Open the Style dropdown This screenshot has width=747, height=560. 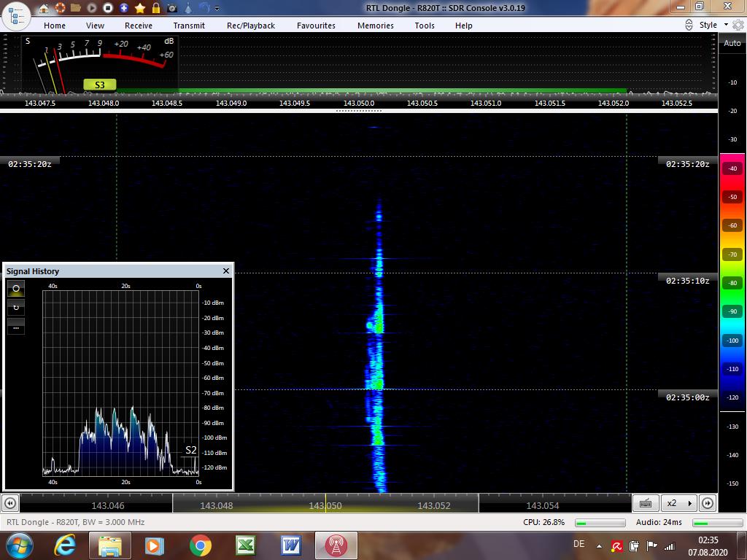713,25
